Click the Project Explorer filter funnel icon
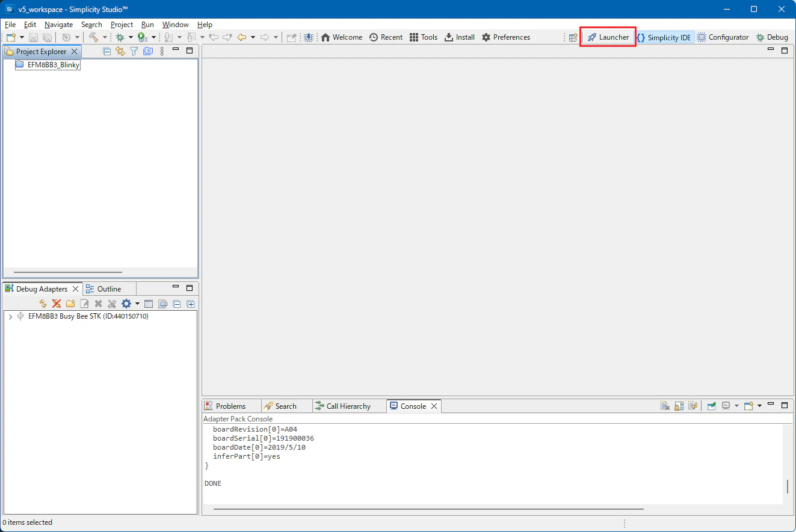This screenshot has width=796, height=532. [x=134, y=52]
